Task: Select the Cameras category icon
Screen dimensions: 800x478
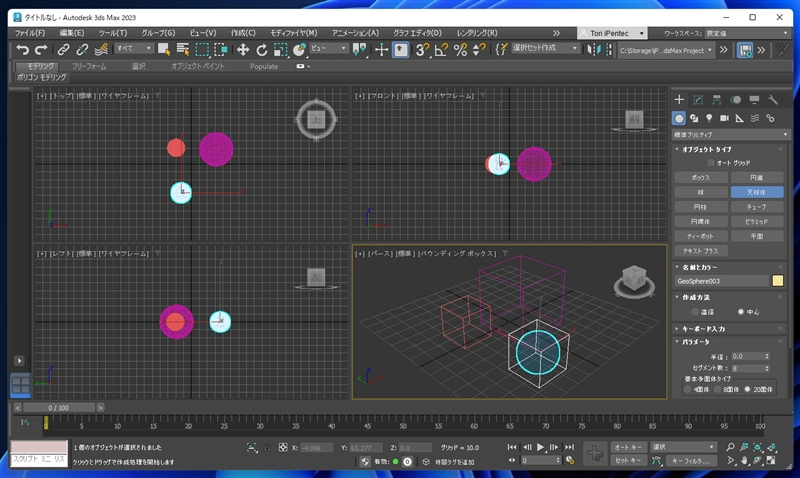Action: pos(724,118)
